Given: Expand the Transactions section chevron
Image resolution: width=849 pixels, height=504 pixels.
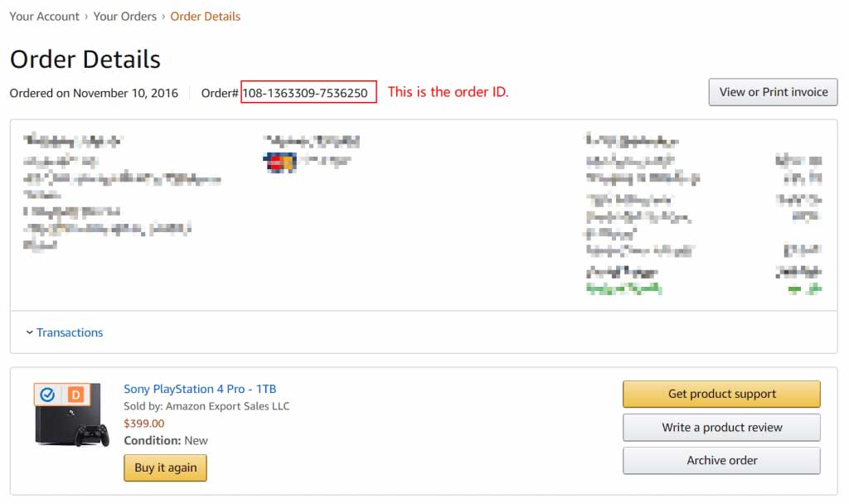Looking at the screenshot, I should [x=30, y=332].
